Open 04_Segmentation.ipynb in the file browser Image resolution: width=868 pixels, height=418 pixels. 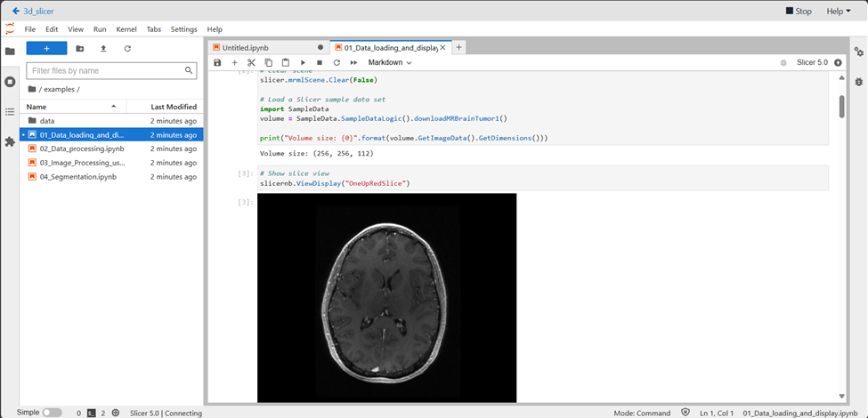[x=77, y=176]
